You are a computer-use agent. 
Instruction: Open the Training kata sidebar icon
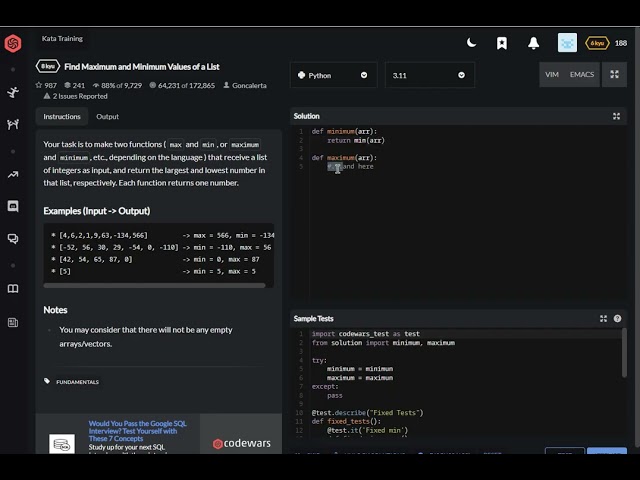pyautogui.click(x=13, y=92)
